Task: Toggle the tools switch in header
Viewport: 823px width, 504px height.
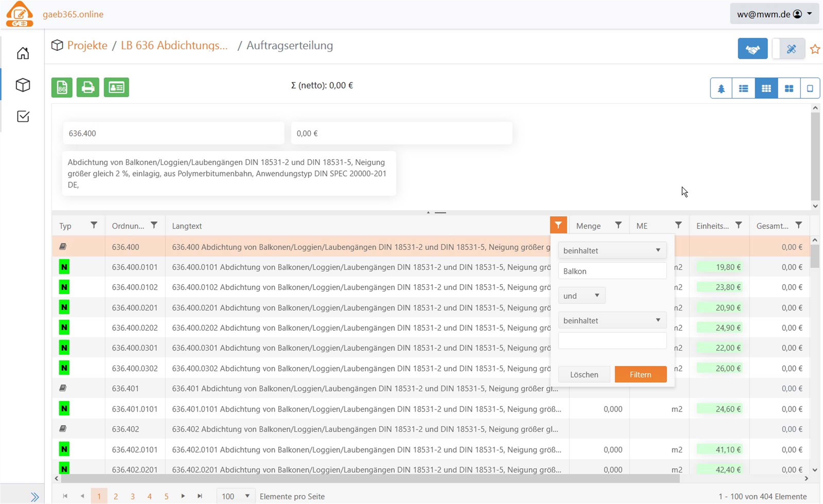Action: tap(788, 49)
